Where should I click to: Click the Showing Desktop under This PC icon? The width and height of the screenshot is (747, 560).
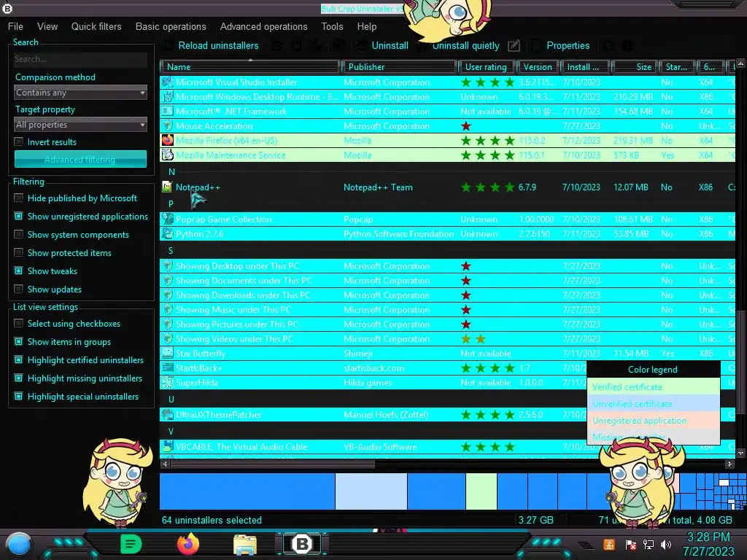pos(167,265)
